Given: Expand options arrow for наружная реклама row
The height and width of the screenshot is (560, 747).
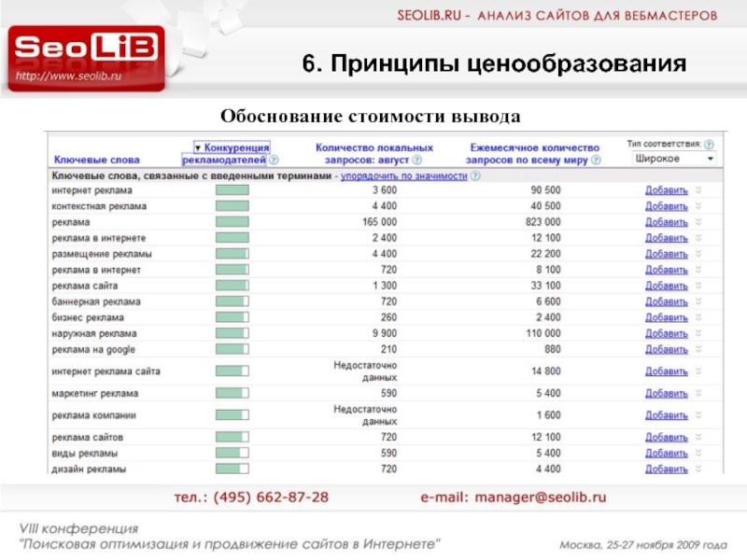Looking at the screenshot, I should pyautogui.click(x=698, y=333).
